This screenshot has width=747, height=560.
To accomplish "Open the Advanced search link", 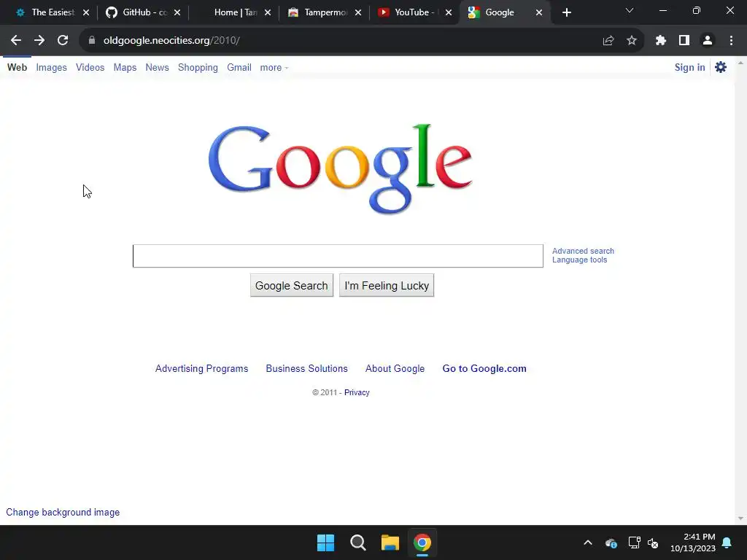I will [583, 251].
